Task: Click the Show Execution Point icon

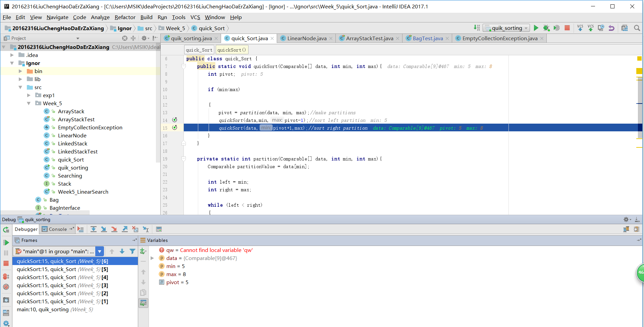Action: (80, 229)
